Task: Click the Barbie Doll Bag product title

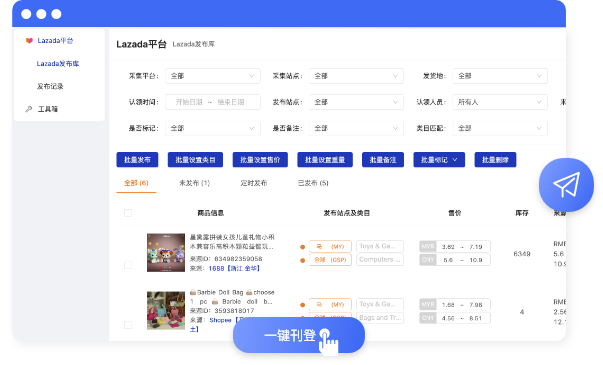Action: (232, 297)
